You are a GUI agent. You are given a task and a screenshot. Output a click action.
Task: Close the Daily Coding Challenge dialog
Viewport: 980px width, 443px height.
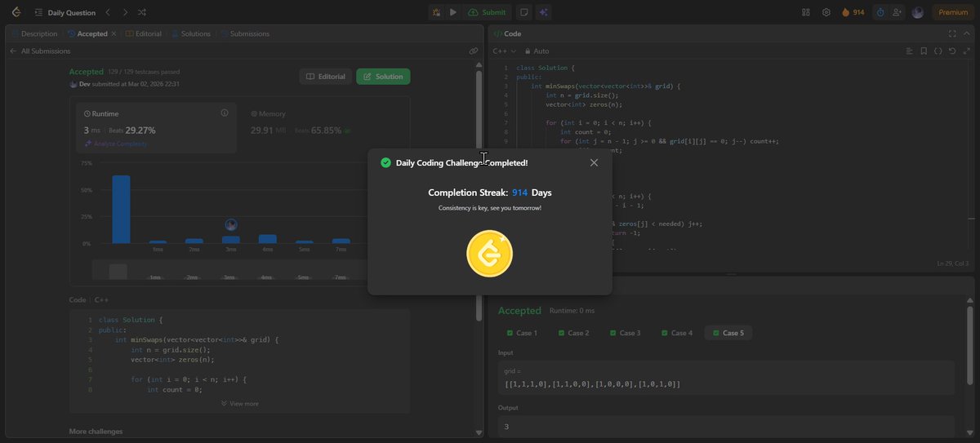[594, 162]
